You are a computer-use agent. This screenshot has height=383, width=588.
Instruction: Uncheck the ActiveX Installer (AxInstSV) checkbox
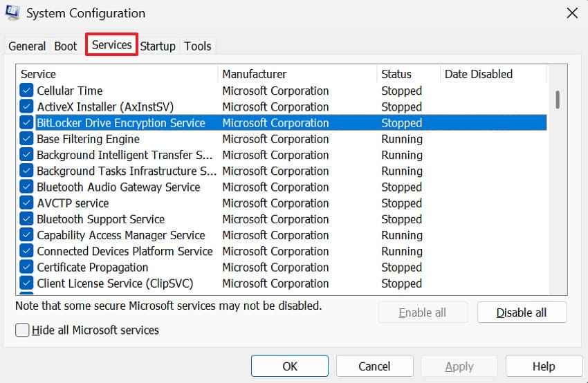[26, 106]
